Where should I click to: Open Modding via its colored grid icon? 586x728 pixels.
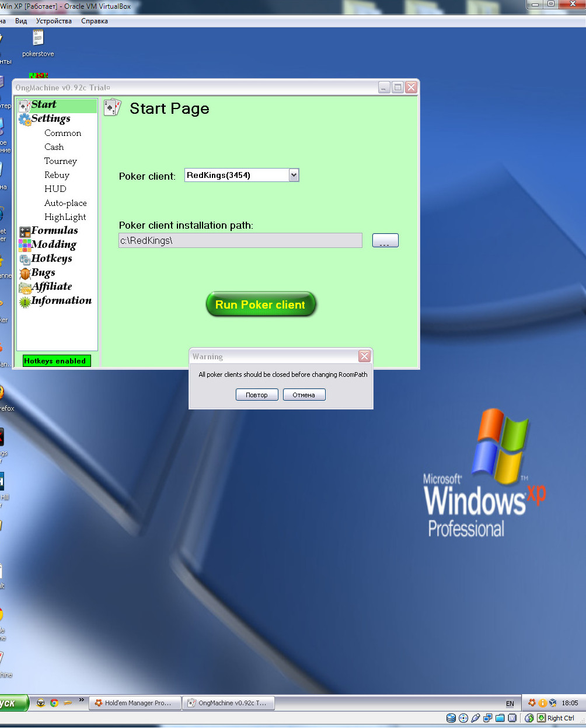(x=25, y=245)
